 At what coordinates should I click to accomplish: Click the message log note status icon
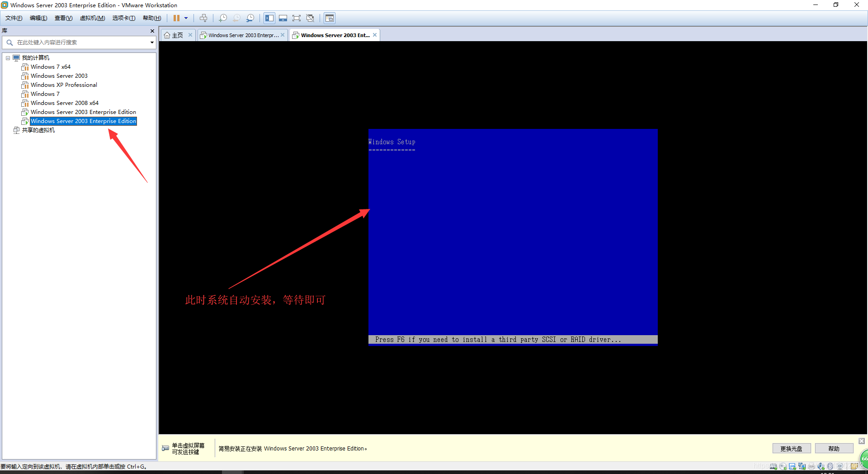[x=854, y=466]
